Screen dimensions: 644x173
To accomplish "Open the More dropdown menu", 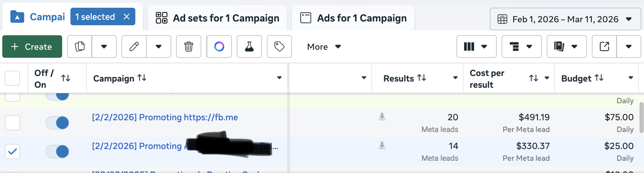I will click(x=324, y=46).
